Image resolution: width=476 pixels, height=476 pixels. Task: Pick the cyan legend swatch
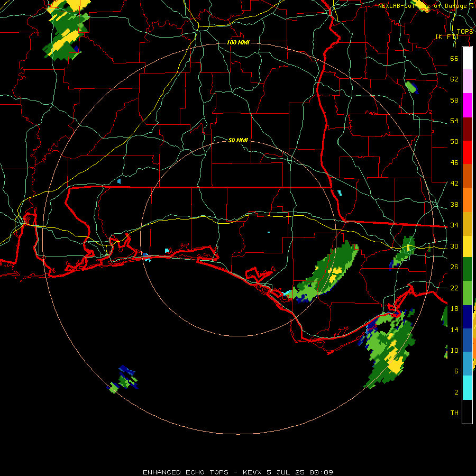(x=467, y=388)
